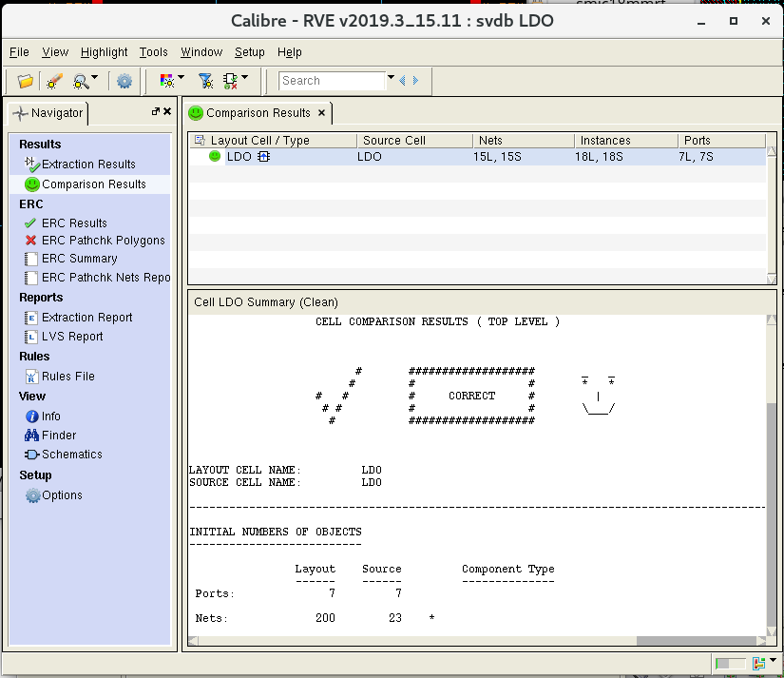Go to next search result arrow
Viewport: 784px width, 678px height.
[x=415, y=81]
